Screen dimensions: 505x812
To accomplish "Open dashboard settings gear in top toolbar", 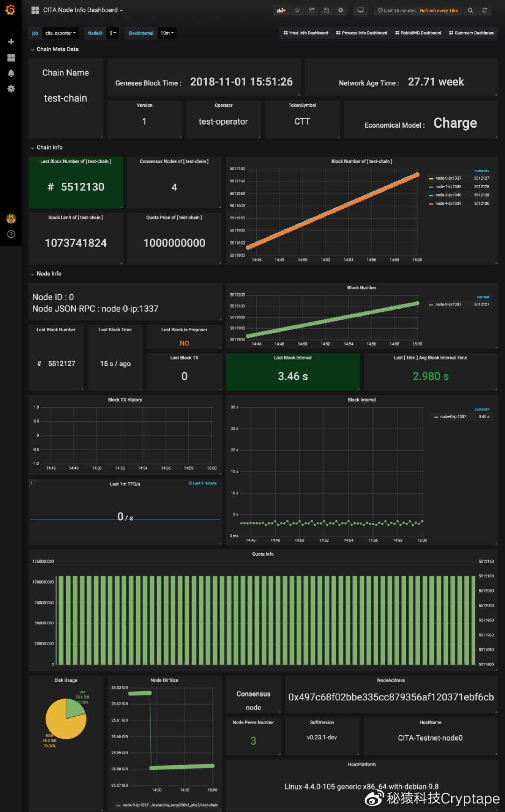I will pyautogui.click(x=341, y=10).
